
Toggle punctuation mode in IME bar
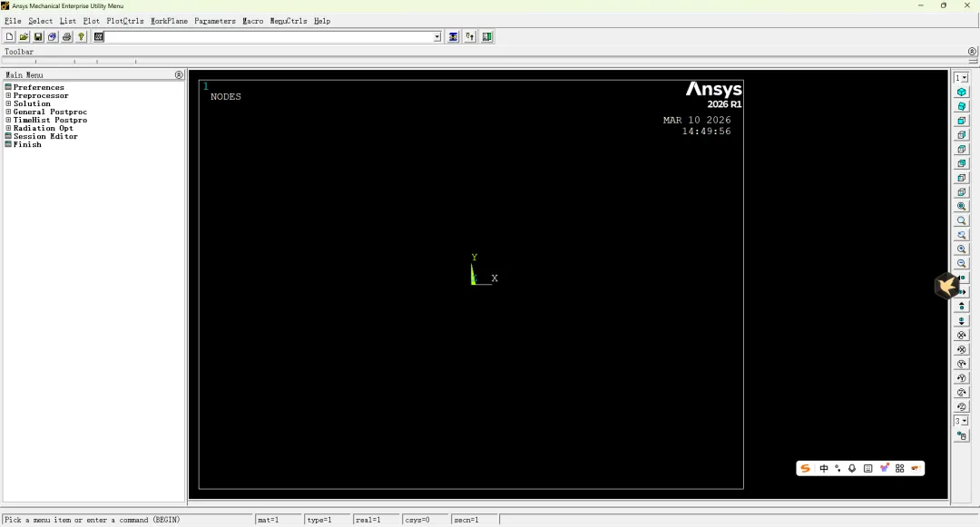tap(838, 468)
